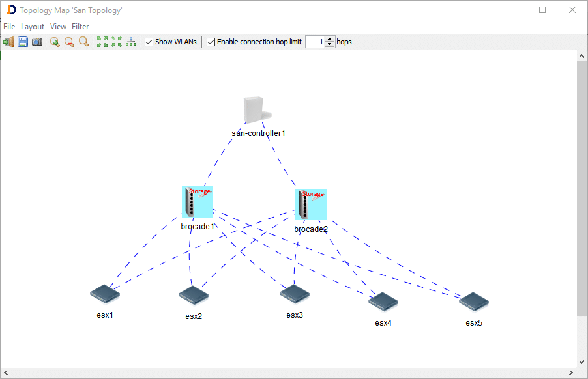Viewport: 588px width, 379px height.
Task: Disable the connection hop limit checkbox
Action: click(x=211, y=42)
